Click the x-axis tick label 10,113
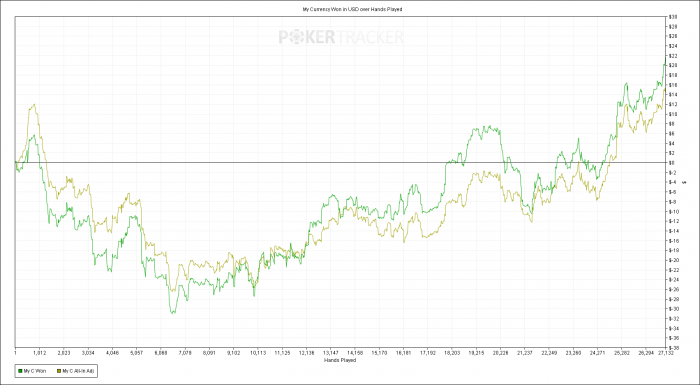Screen dimensions: 700x385 [258, 352]
